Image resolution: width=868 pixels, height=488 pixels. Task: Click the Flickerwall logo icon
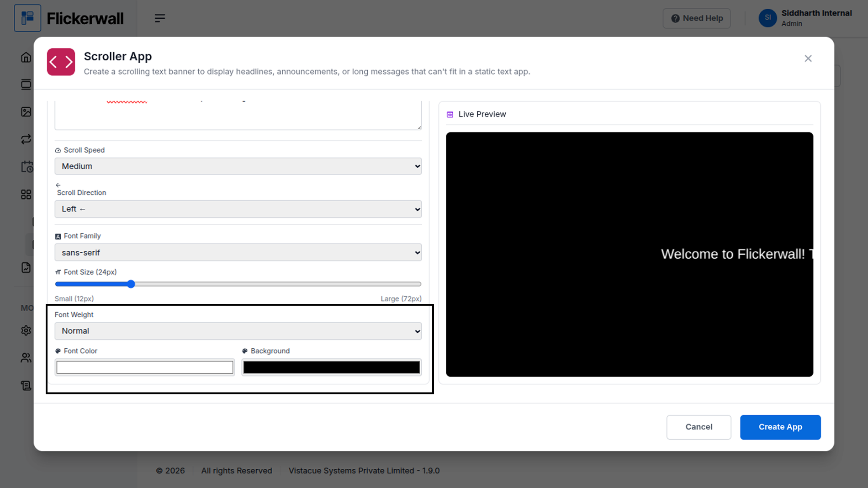pyautogui.click(x=27, y=18)
